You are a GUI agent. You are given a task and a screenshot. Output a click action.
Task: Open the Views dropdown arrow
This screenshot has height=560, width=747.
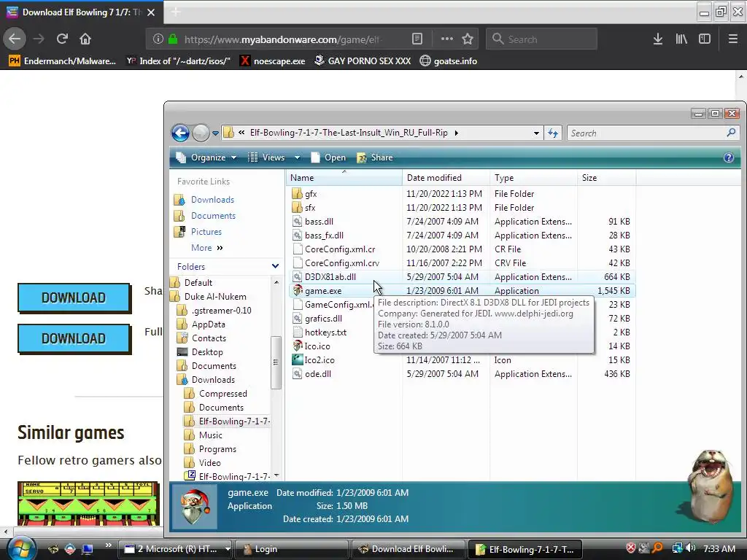(298, 157)
